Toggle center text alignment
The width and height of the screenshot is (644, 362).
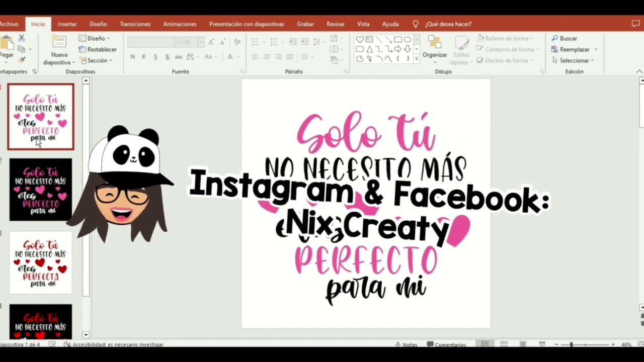point(267,57)
